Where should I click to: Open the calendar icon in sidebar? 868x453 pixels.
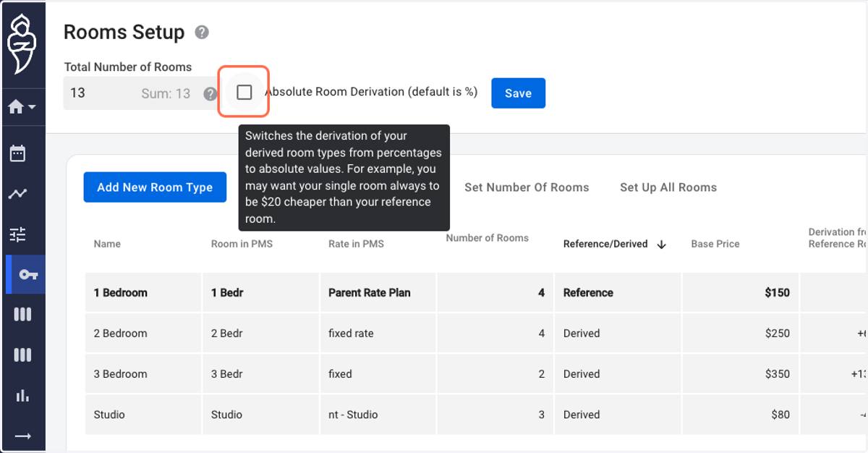point(17,153)
